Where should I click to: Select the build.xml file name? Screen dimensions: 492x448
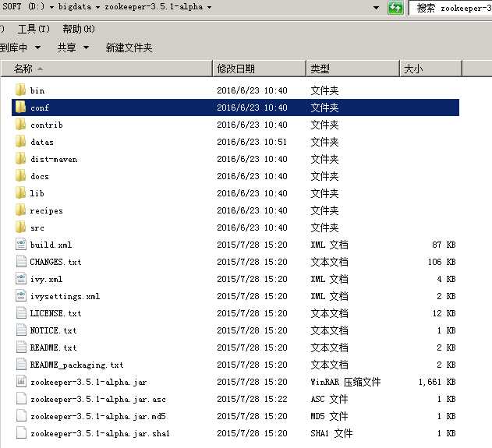(51, 245)
